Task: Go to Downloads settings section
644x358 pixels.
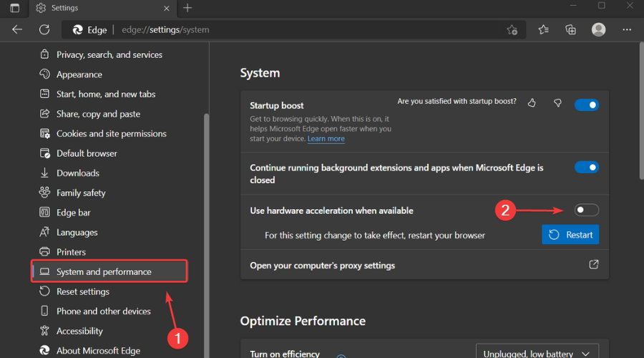Action: (x=77, y=173)
